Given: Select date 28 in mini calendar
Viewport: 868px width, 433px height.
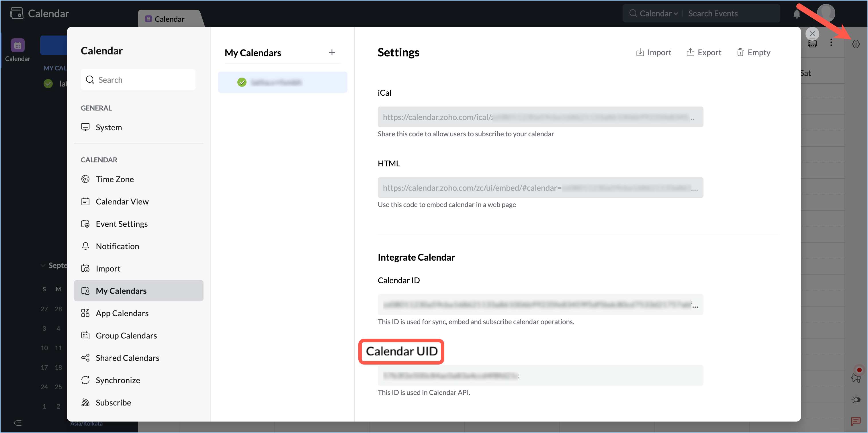Looking at the screenshot, I should 58,309.
